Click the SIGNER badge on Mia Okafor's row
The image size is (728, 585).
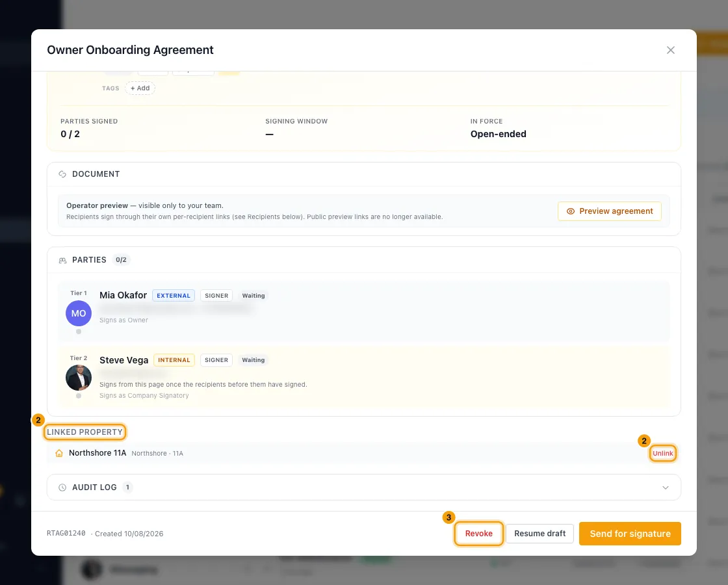tap(216, 296)
